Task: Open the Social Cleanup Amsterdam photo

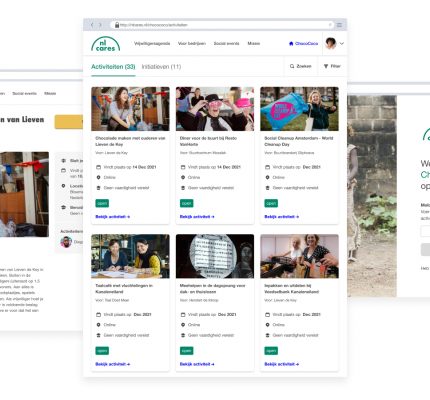Action: point(299,109)
